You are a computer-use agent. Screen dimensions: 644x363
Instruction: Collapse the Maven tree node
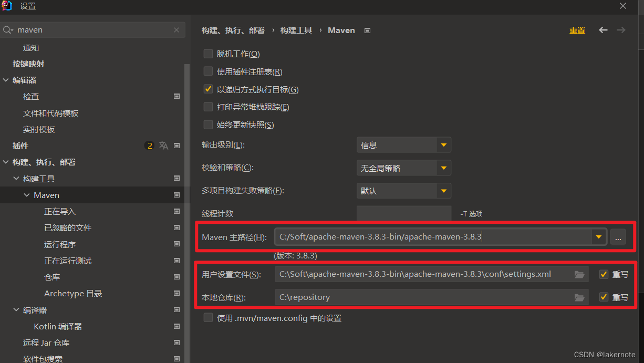[27, 195]
